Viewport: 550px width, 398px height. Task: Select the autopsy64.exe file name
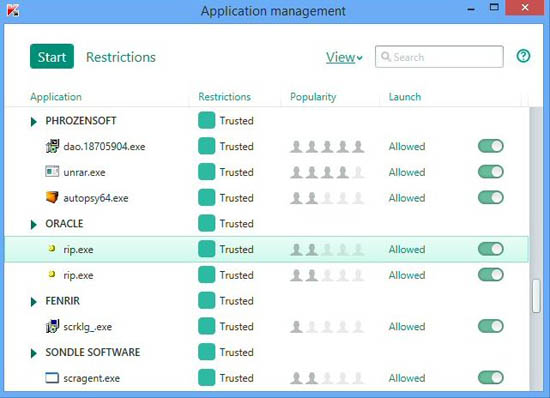(96, 198)
